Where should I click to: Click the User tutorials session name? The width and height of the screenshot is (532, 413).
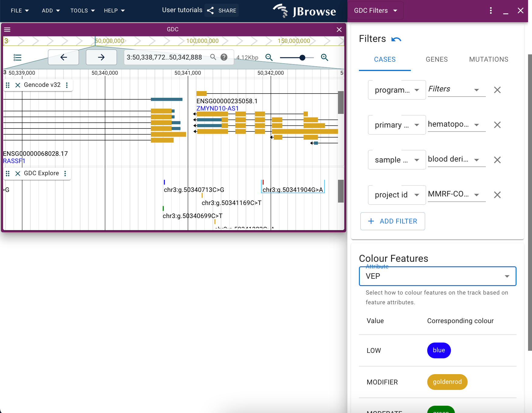182,10
